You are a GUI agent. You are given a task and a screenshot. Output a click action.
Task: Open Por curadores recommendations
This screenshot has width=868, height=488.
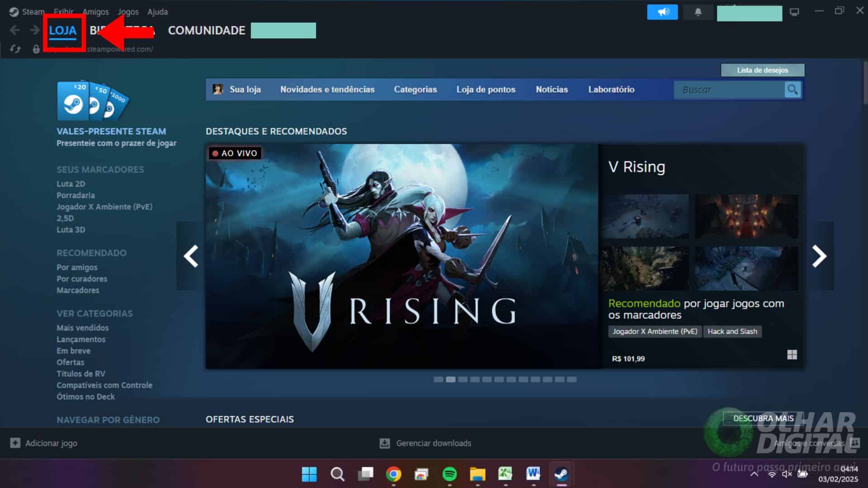(x=82, y=279)
